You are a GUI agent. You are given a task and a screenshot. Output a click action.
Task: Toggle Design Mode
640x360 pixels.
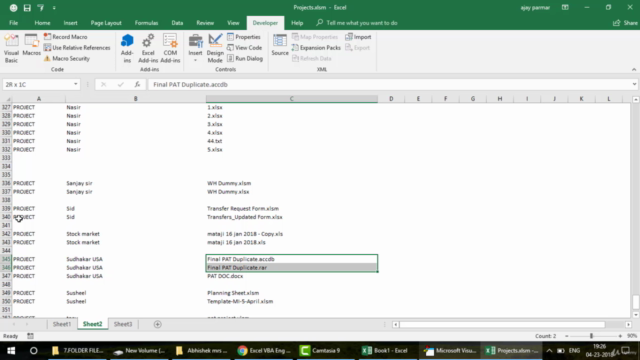[x=215, y=49]
